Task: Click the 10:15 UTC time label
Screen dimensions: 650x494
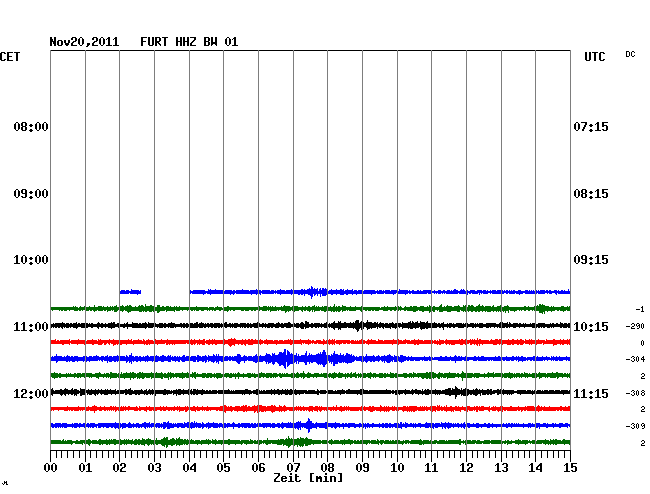Action: coord(591,327)
